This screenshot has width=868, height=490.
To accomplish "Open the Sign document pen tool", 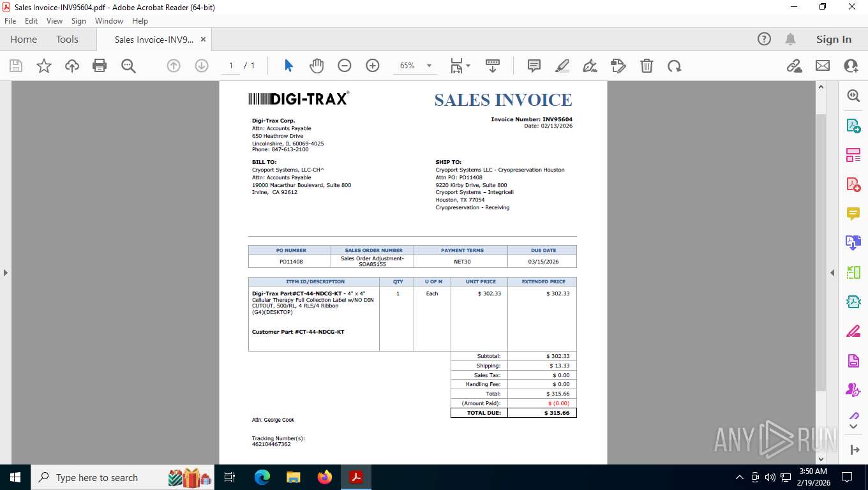I will pyautogui.click(x=590, y=66).
